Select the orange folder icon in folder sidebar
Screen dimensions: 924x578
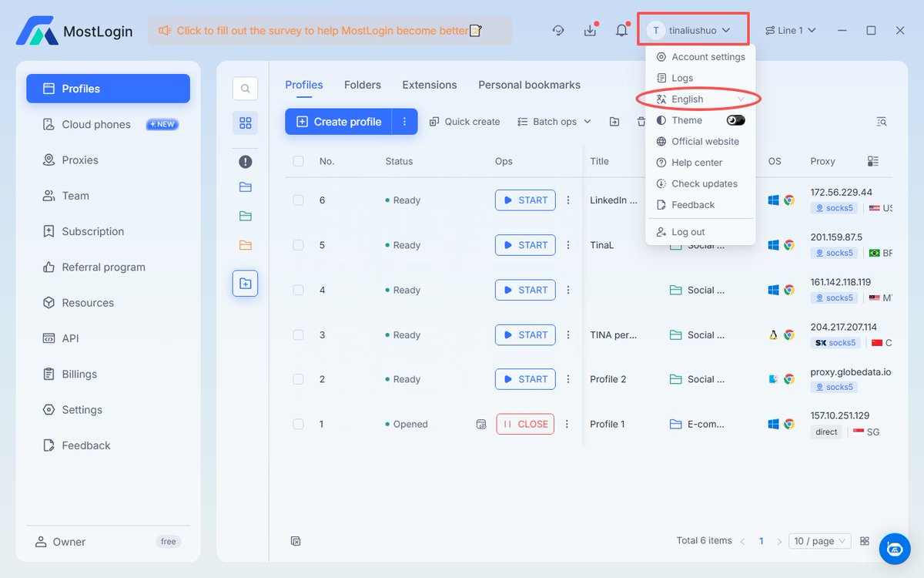(245, 245)
